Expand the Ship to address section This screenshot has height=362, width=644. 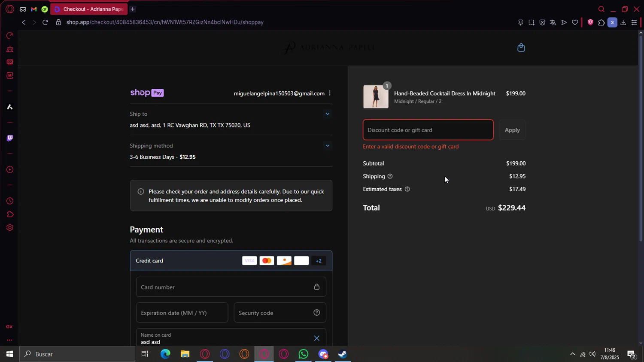pos(328,114)
